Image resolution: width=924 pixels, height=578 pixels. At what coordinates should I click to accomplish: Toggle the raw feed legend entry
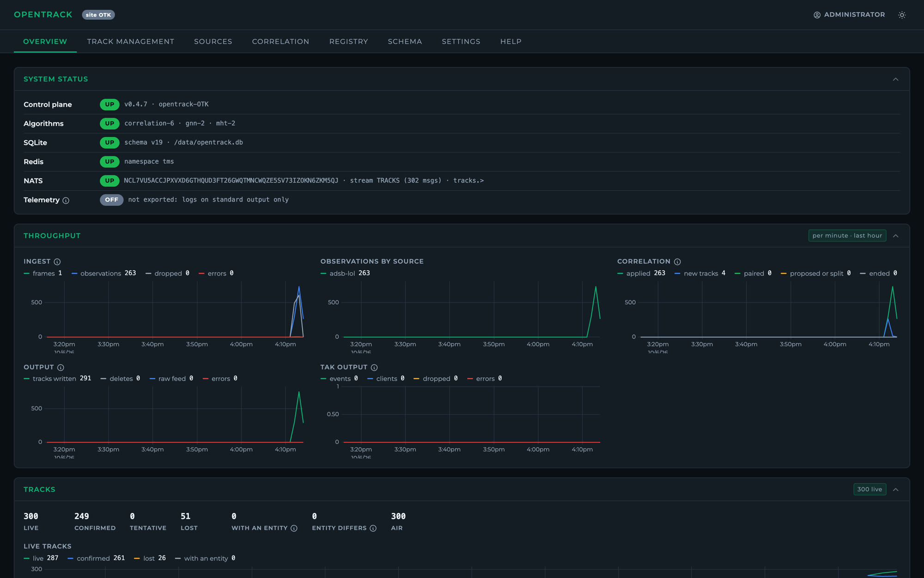[x=171, y=379]
